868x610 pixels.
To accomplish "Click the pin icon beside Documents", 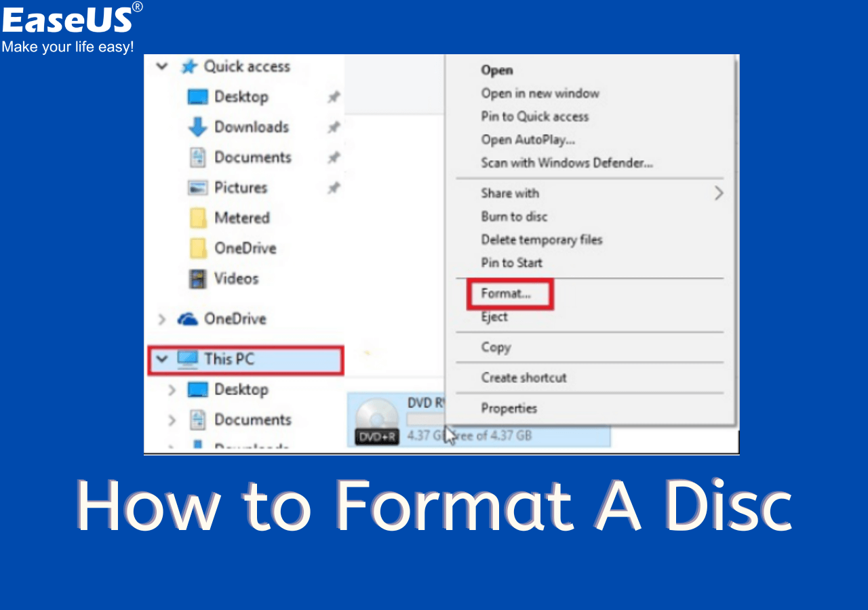I will pos(333,158).
